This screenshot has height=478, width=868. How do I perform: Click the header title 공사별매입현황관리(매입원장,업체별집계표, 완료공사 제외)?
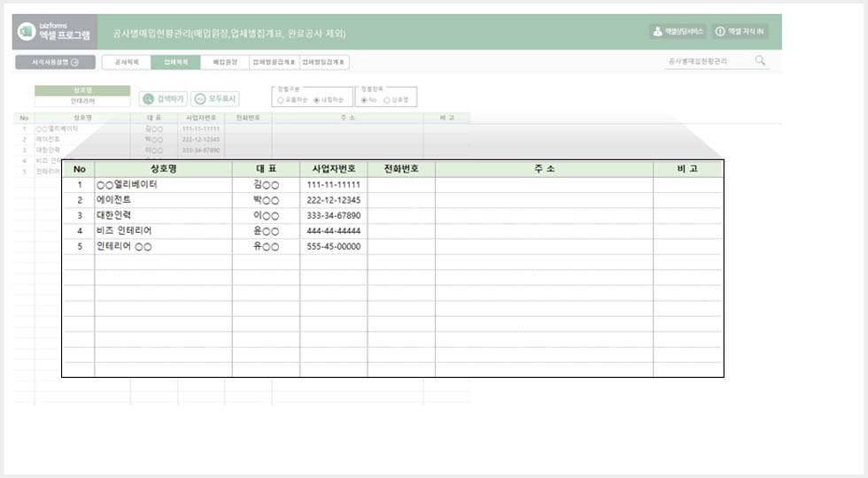coord(229,34)
